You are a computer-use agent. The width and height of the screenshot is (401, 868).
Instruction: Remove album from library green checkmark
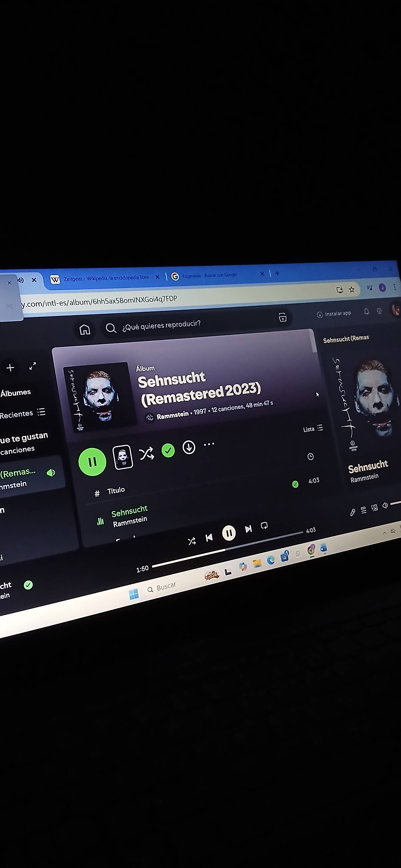[168, 451]
